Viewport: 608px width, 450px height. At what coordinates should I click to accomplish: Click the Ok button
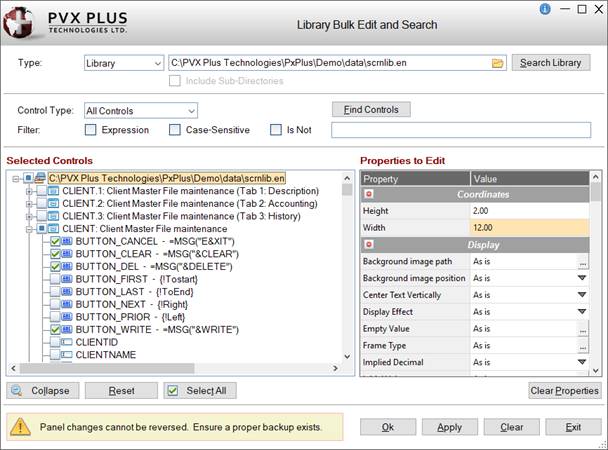click(388, 427)
